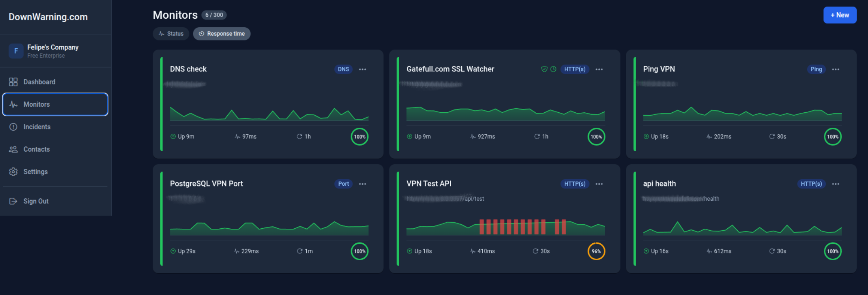This screenshot has width=868, height=295.
Task: Click the F company avatar icon
Action: pyautogui.click(x=16, y=51)
